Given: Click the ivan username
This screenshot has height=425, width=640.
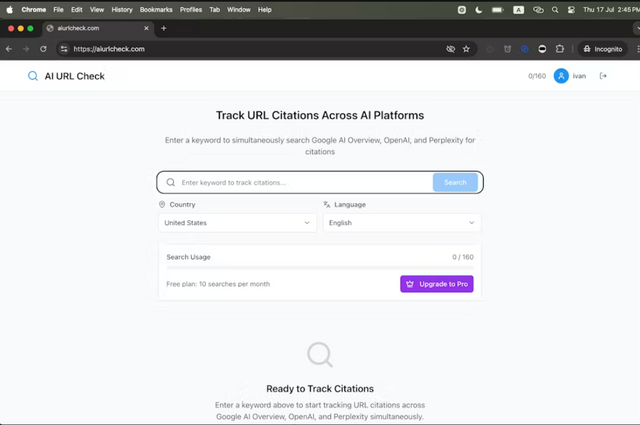Looking at the screenshot, I should coord(579,76).
